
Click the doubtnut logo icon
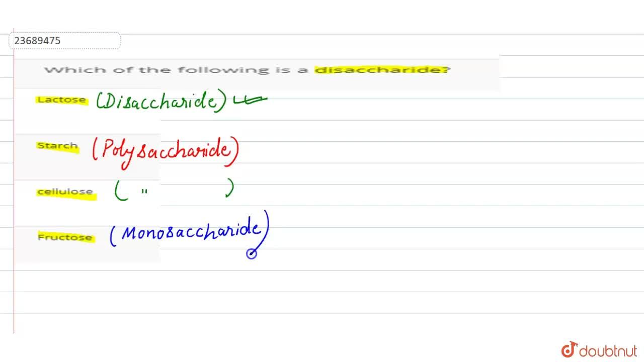coord(569,349)
